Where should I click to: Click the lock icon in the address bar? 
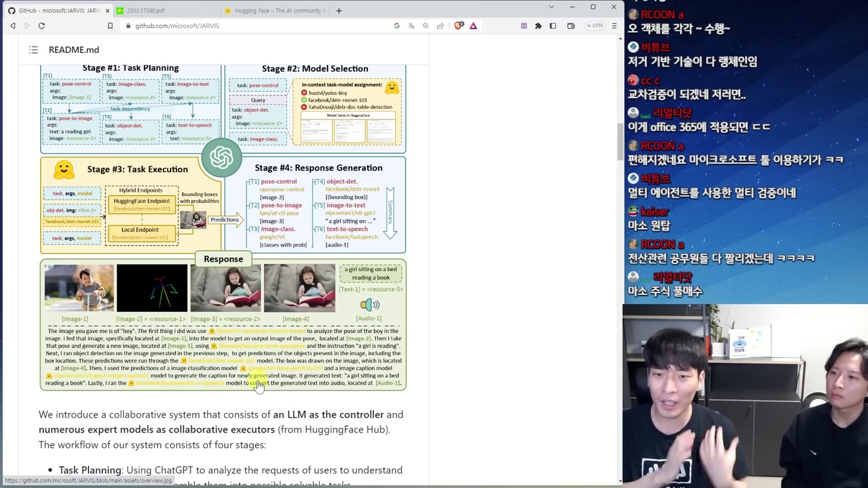(128, 26)
